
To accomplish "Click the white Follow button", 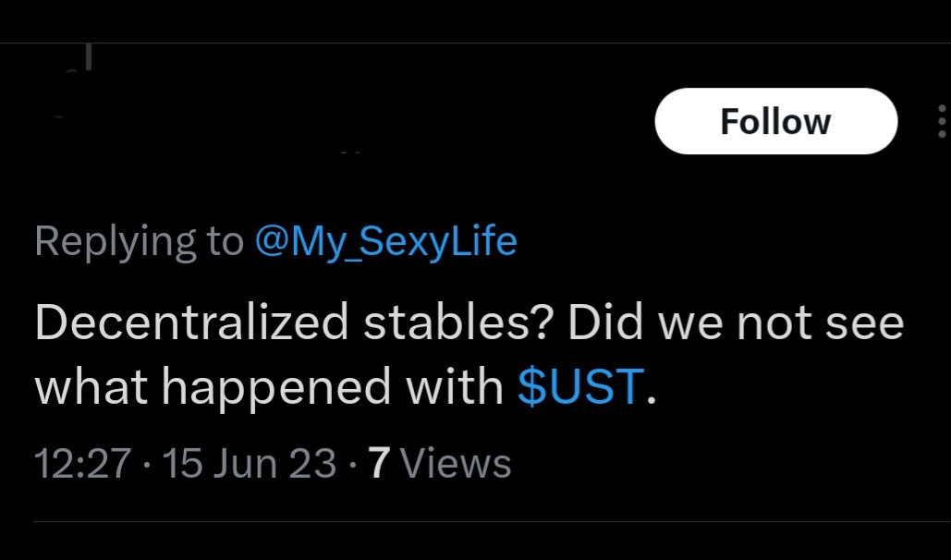I will tap(775, 121).
